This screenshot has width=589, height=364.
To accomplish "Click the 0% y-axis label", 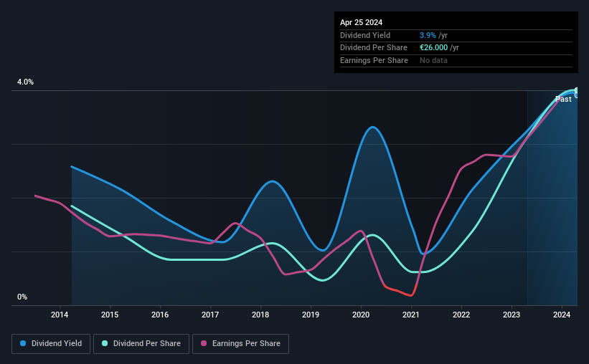I will click(x=22, y=297).
